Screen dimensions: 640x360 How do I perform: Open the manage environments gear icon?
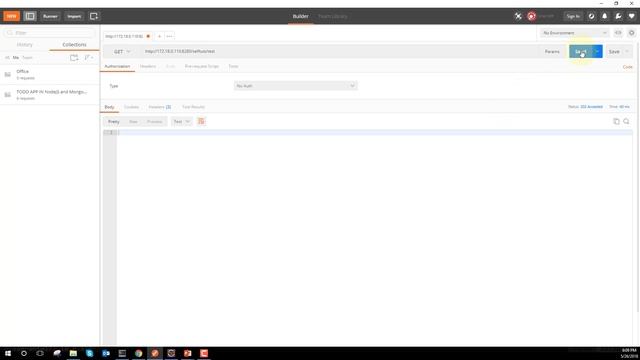[631, 33]
